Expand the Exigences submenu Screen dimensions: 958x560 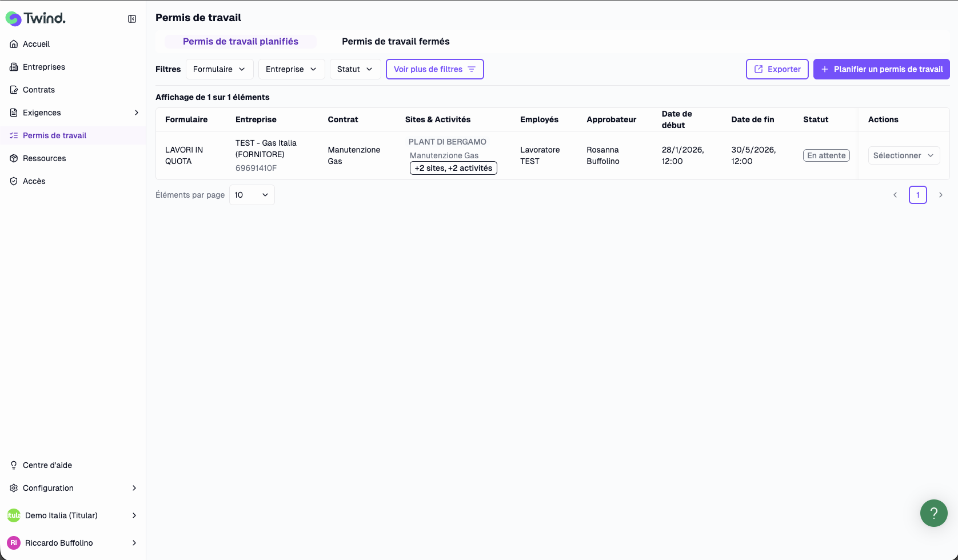click(x=136, y=113)
